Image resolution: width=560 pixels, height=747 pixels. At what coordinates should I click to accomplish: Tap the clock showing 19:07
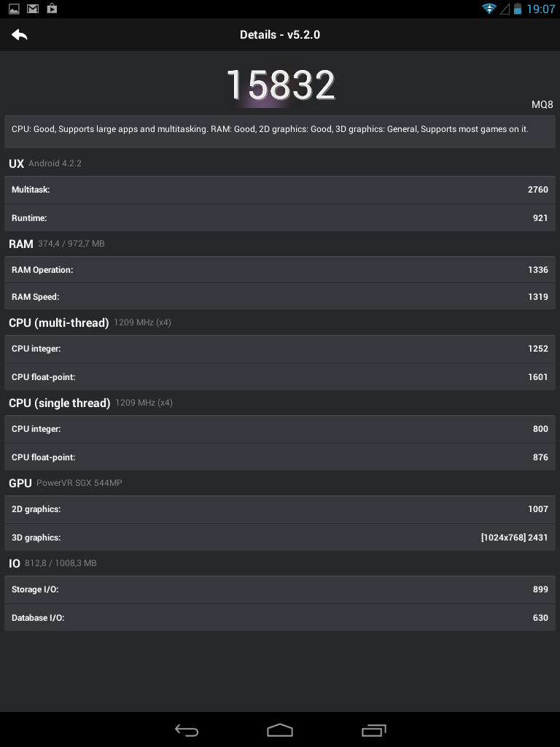coord(541,9)
